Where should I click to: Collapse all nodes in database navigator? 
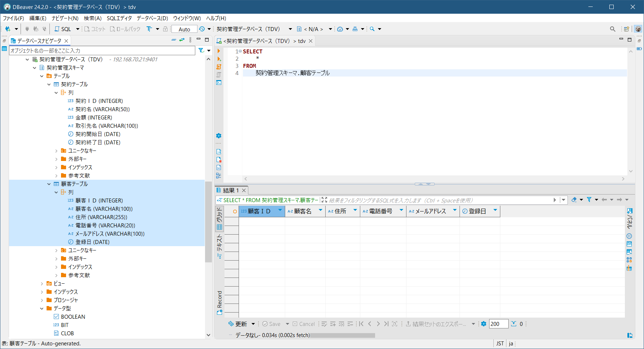point(174,40)
